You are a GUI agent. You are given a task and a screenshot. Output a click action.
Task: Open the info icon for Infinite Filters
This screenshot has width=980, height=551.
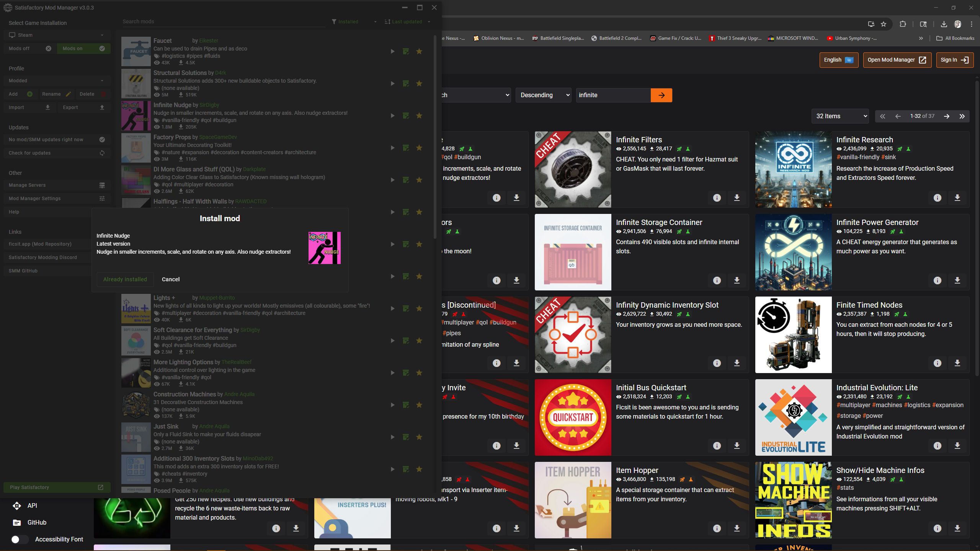(717, 198)
